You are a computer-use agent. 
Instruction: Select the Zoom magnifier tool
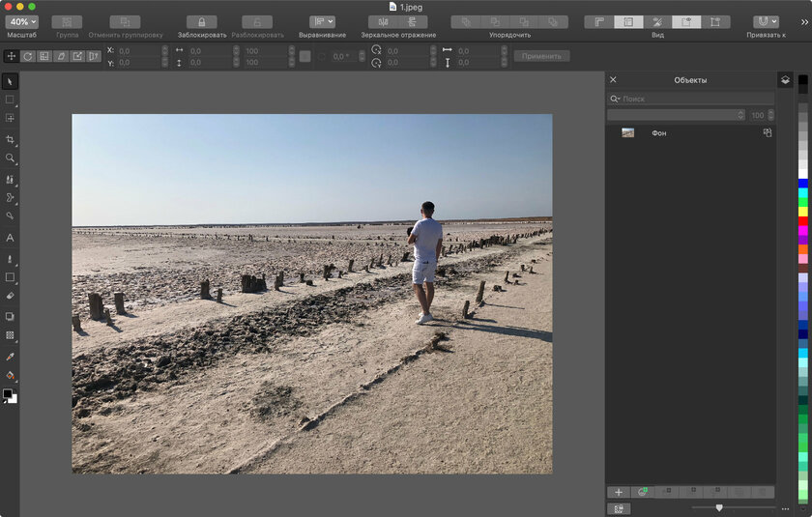pos(10,158)
